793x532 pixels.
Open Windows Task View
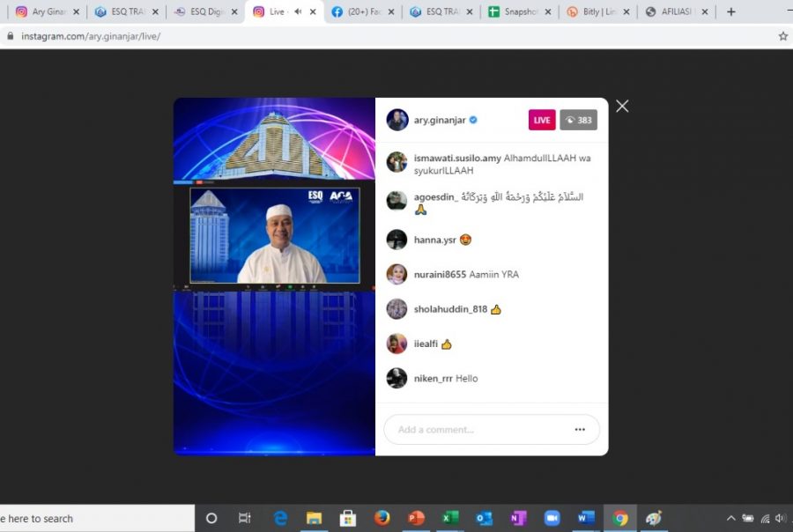tap(245, 518)
